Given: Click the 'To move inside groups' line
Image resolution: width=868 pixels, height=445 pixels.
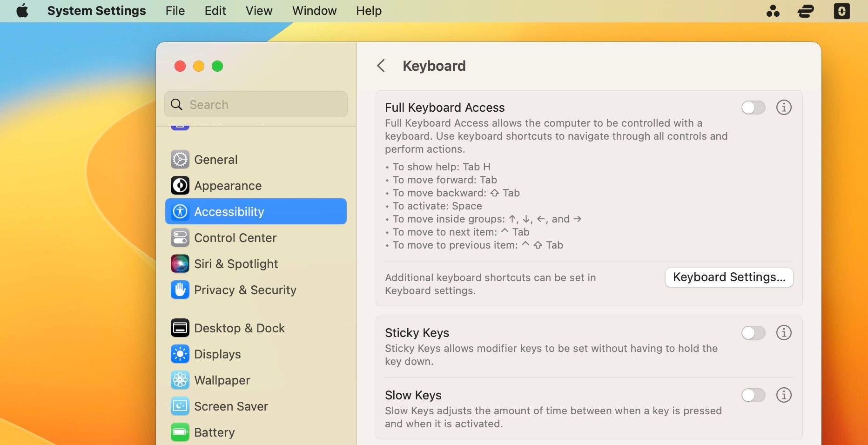Looking at the screenshot, I should coord(484,219).
